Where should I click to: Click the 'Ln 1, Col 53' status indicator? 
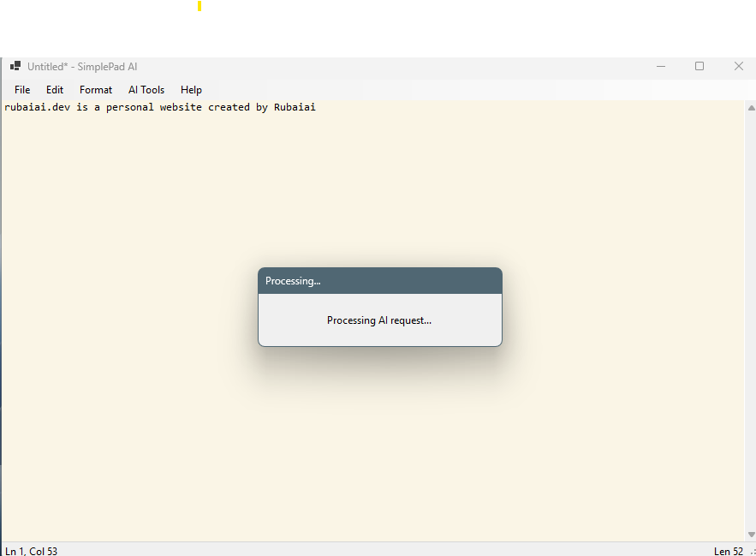pyautogui.click(x=32, y=551)
